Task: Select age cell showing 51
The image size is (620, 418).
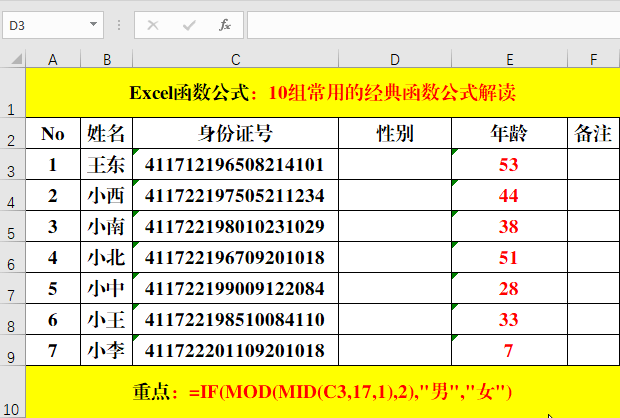Action: coord(510,257)
